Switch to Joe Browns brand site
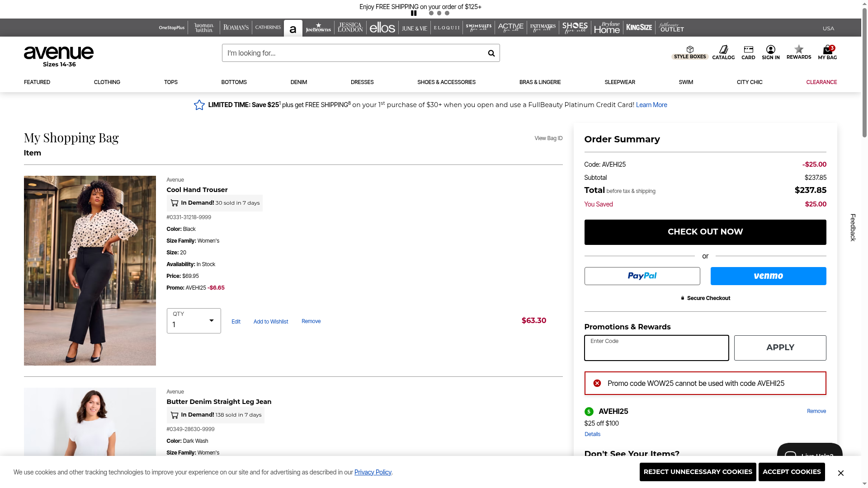Screen dimensions: 868x488 click(x=318, y=28)
